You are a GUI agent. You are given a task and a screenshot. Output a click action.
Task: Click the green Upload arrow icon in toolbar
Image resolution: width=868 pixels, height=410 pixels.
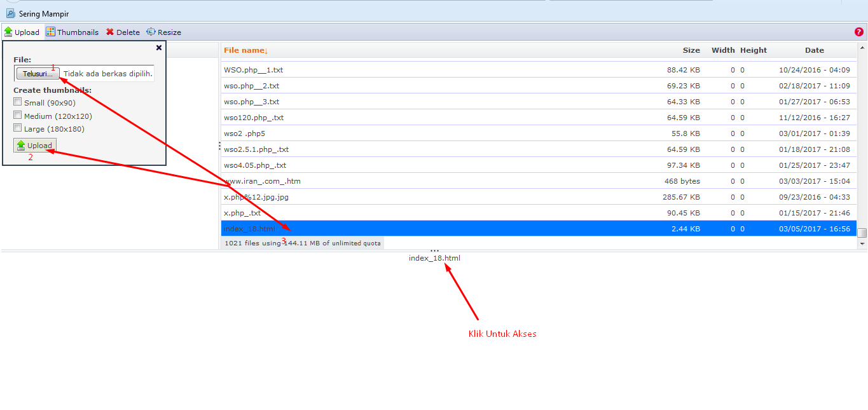click(9, 32)
